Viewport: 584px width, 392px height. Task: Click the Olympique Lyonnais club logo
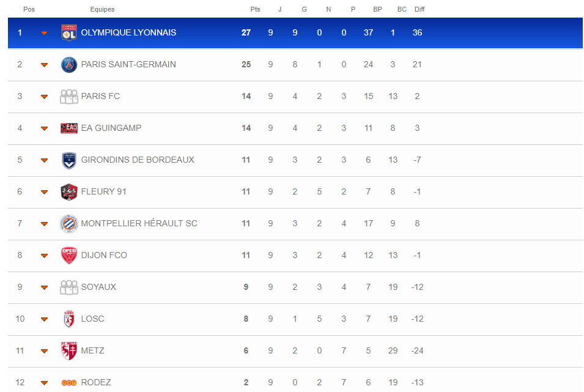[69, 33]
